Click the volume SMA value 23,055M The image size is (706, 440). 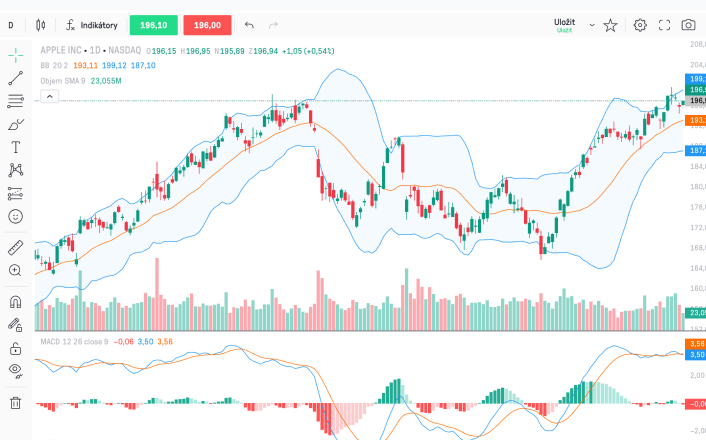(x=106, y=81)
